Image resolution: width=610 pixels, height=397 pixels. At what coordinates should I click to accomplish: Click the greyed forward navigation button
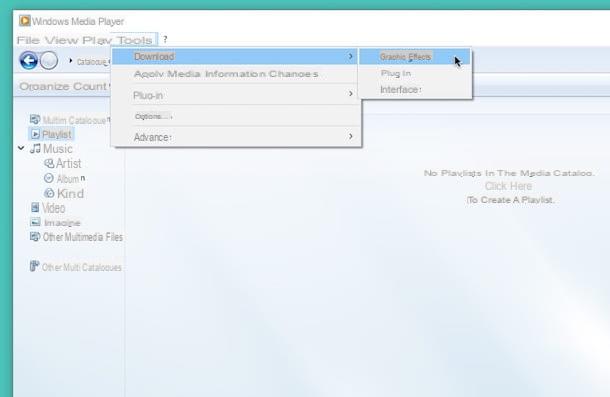click(x=49, y=61)
